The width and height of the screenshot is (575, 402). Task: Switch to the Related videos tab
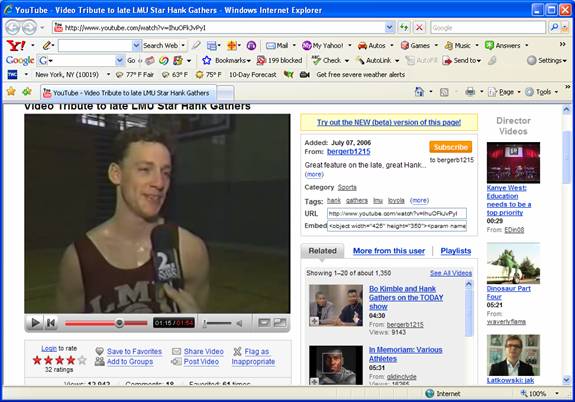click(x=322, y=251)
